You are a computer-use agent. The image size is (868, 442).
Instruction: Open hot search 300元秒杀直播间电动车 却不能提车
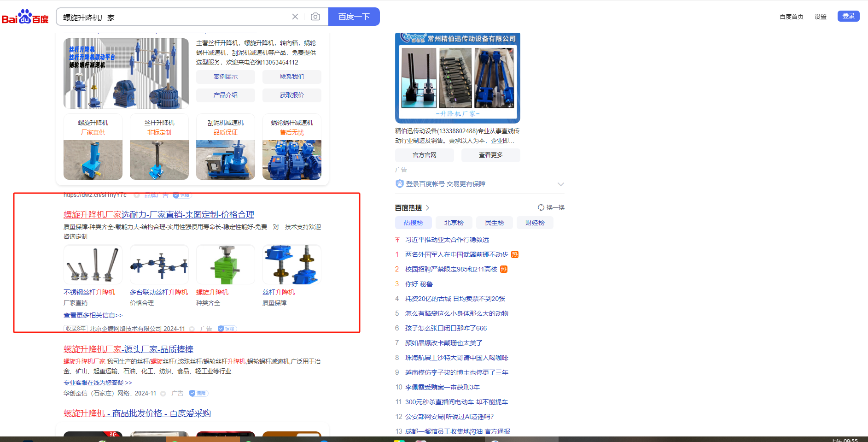(456, 402)
